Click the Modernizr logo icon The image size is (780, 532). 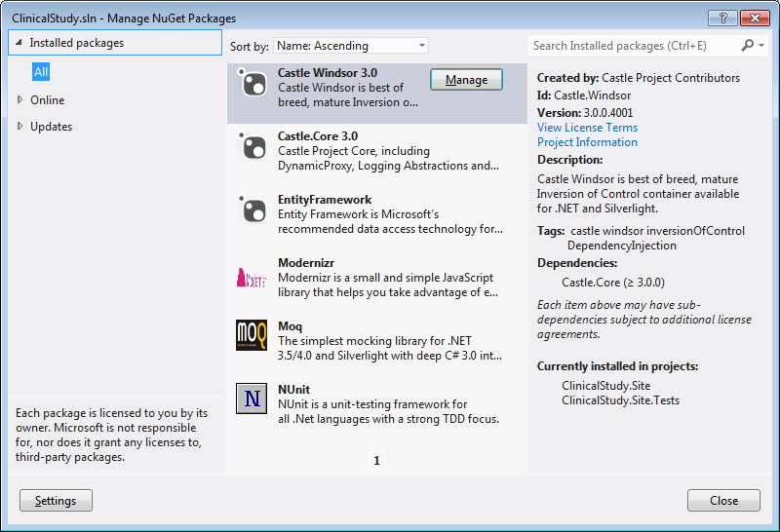point(252,278)
